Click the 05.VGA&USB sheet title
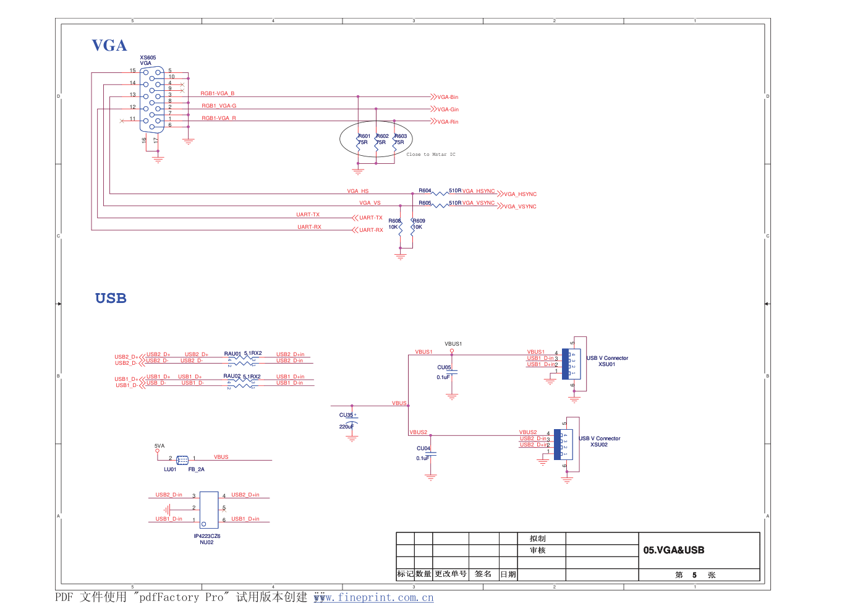868x614 pixels. click(x=674, y=550)
